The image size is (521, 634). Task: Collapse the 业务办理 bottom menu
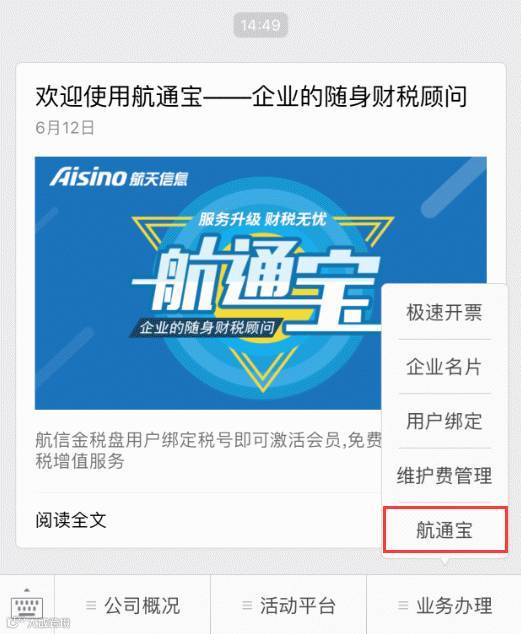point(444,605)
